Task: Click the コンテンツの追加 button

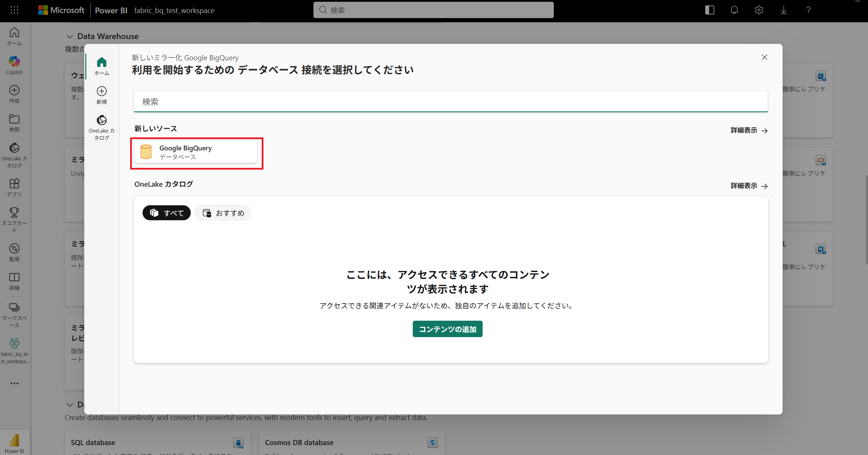Action: click(x=447, y=329)
